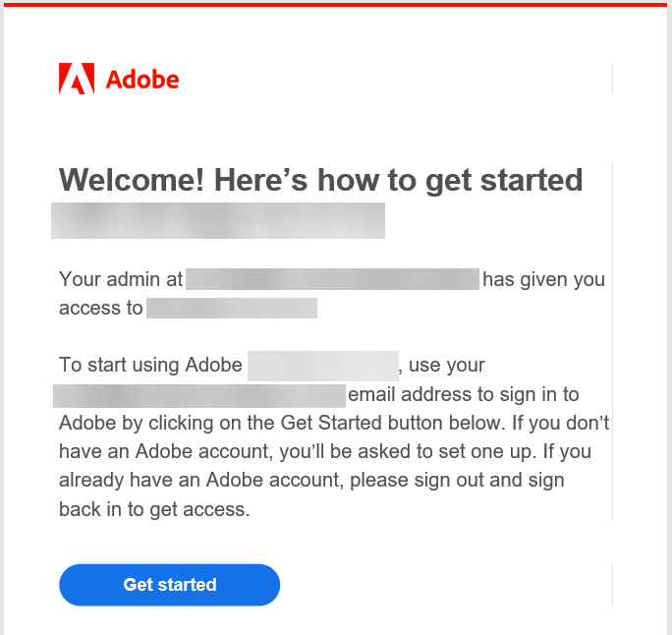Click the 'access to' text
The width and height of the screenshot is (672, 635).
[101, 308]
